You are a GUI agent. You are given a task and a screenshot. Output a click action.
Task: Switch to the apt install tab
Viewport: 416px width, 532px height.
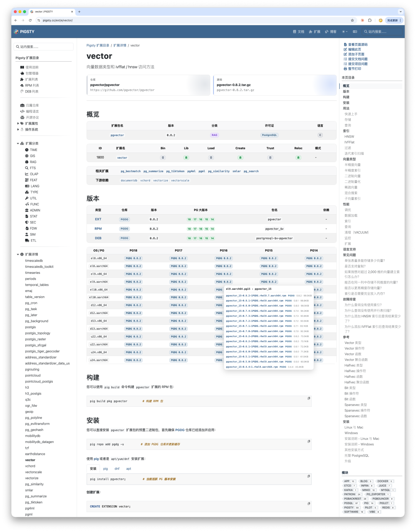[129, 469]
